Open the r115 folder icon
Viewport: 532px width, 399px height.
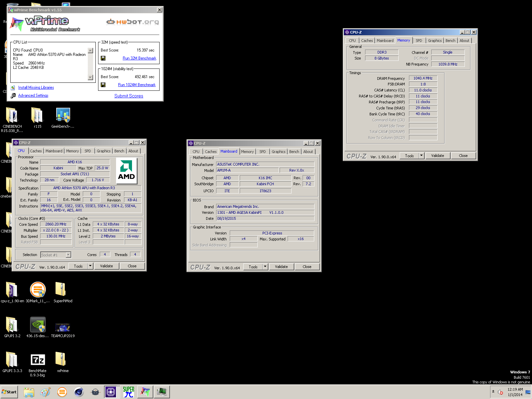pyautogui.click(x=37, y=118)
